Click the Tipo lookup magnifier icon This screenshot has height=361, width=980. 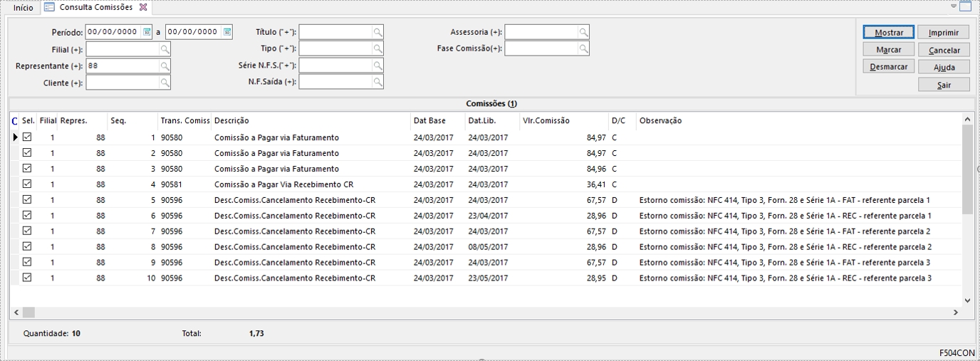coord(377,48)
